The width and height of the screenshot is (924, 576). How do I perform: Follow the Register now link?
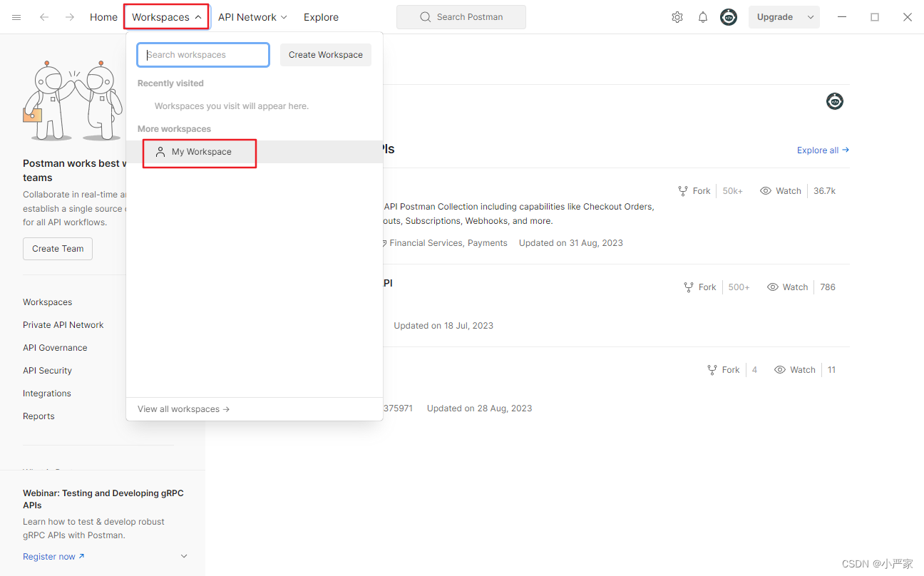click(53, 557)
